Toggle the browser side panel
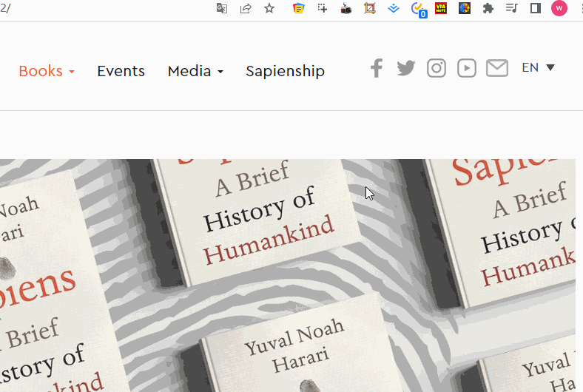The image size is (583, 392). pos(536,8)
